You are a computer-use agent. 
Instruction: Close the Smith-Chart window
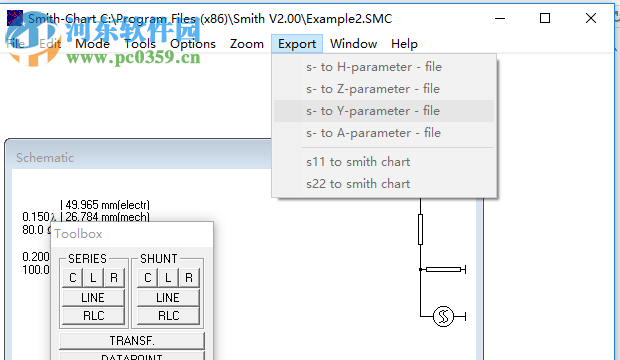(x=591, y=18)
